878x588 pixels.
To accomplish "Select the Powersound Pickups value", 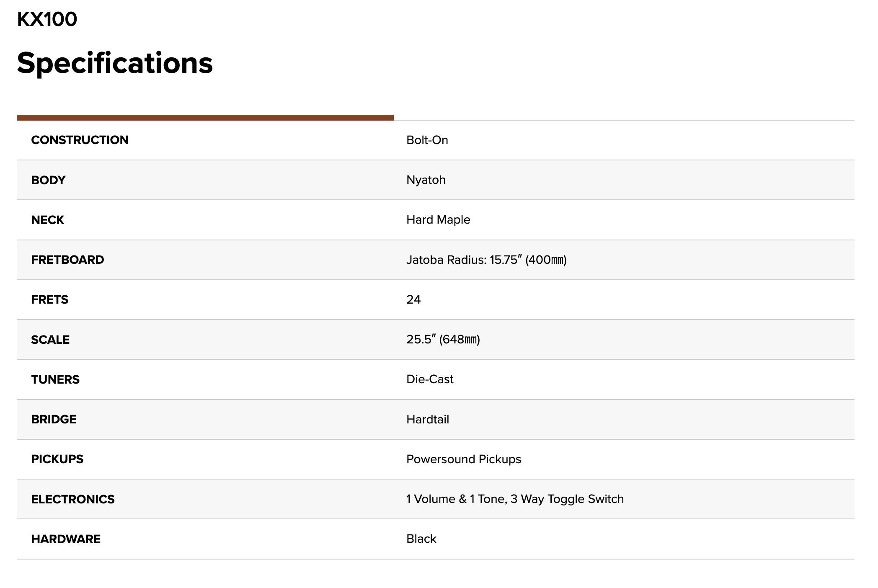I will 464,459.
